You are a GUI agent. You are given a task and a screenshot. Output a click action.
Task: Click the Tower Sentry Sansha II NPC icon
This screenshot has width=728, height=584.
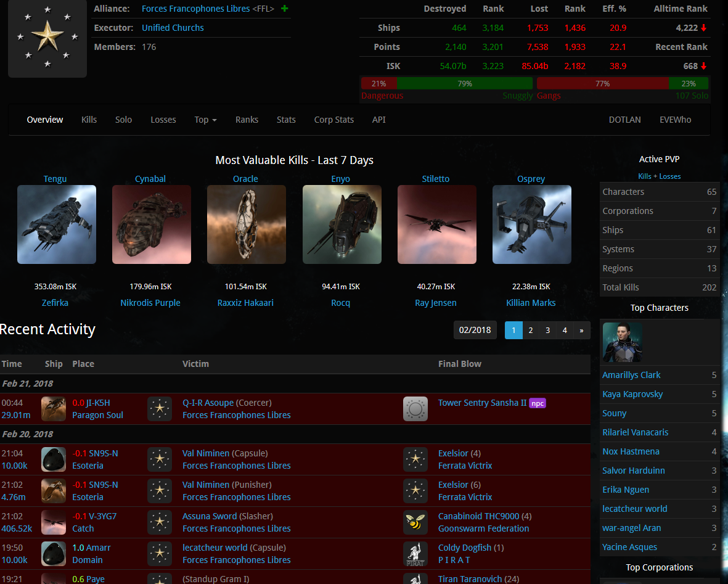415,409
